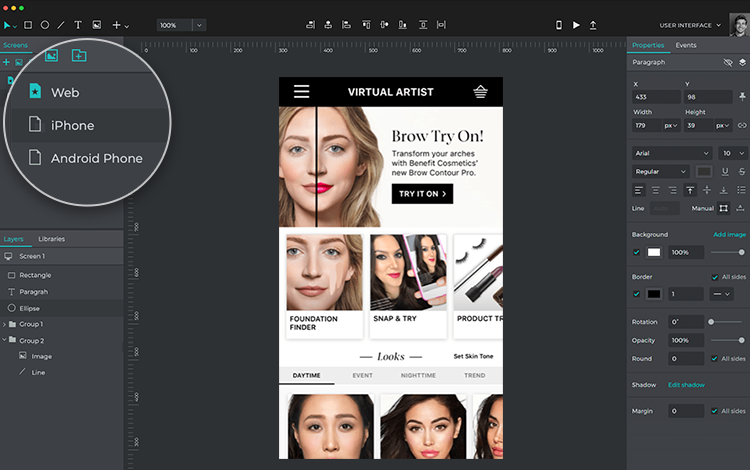Toggle underline text style

pyautogui.click(x=725, y=171)
